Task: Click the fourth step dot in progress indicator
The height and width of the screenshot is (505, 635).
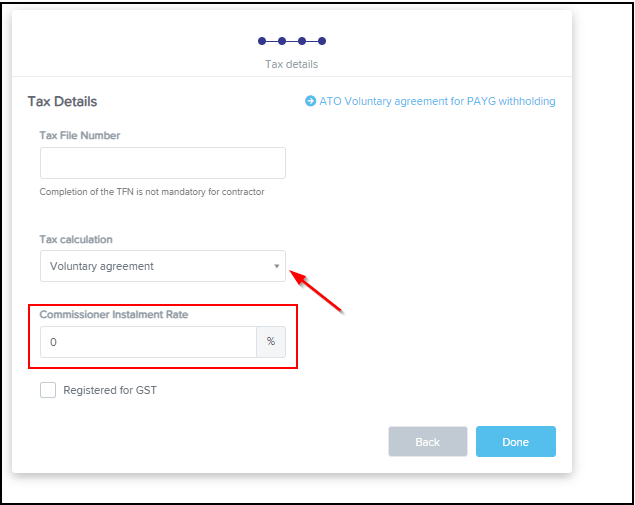Action: [x=322, y=41]
